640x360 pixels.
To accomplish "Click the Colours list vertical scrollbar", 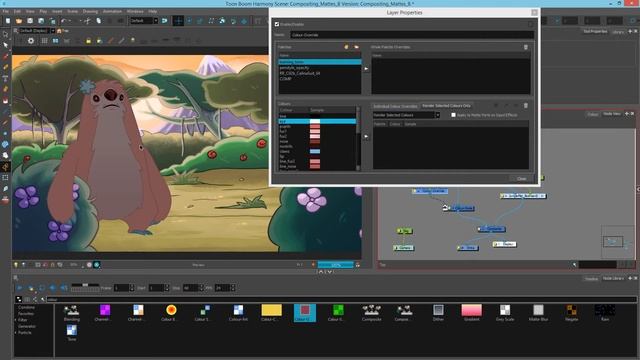I will [358, 139].
